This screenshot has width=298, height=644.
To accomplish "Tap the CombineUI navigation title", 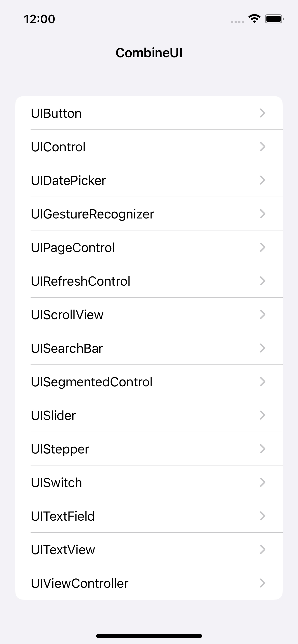I will coord(149,53).
